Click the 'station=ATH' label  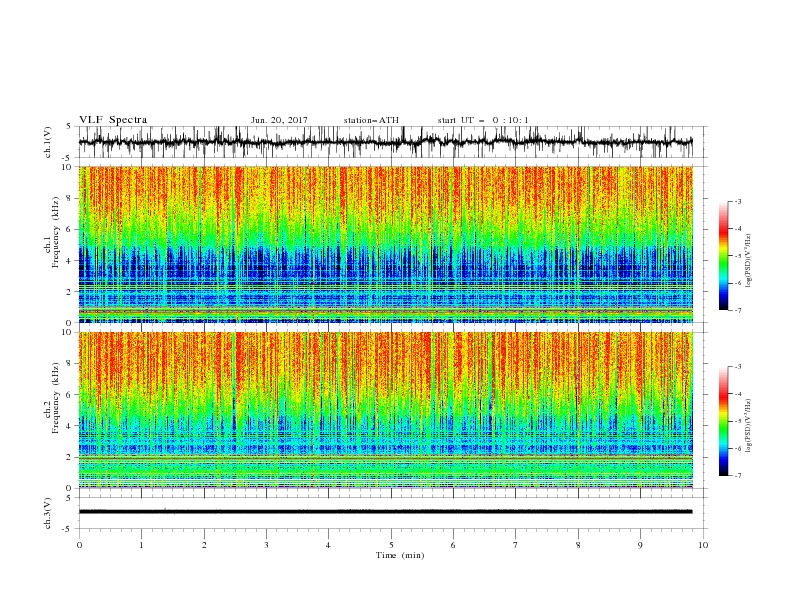(371, 120)
